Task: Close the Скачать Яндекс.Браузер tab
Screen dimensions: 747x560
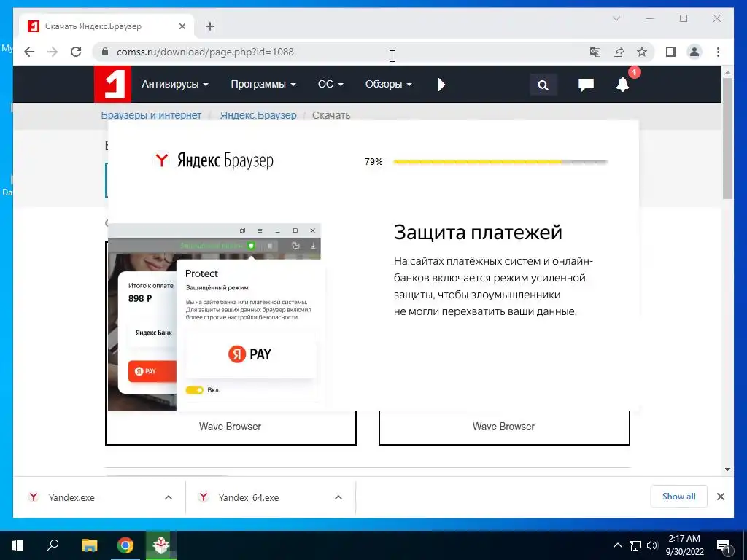Action: [182, 26]
